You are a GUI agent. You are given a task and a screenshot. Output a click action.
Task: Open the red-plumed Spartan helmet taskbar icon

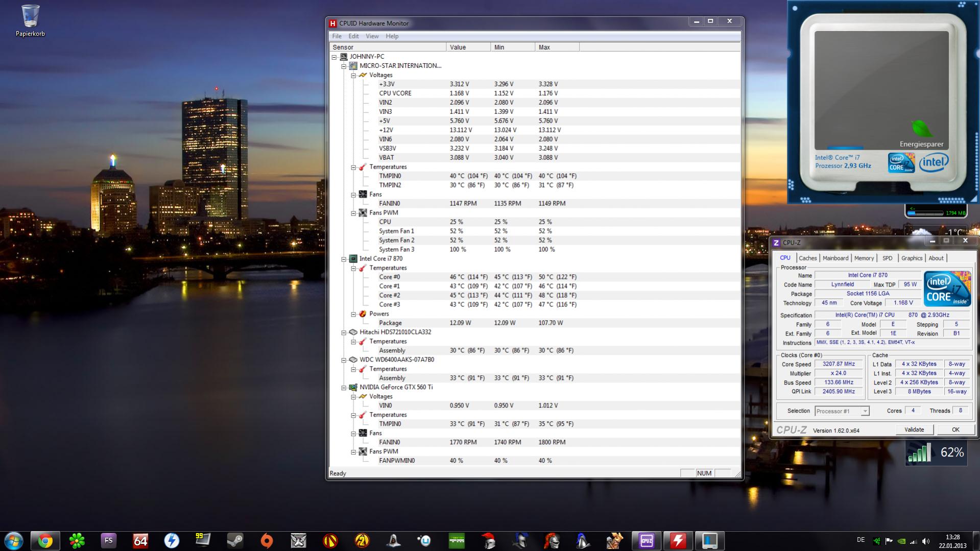click(x=488, y=540)
